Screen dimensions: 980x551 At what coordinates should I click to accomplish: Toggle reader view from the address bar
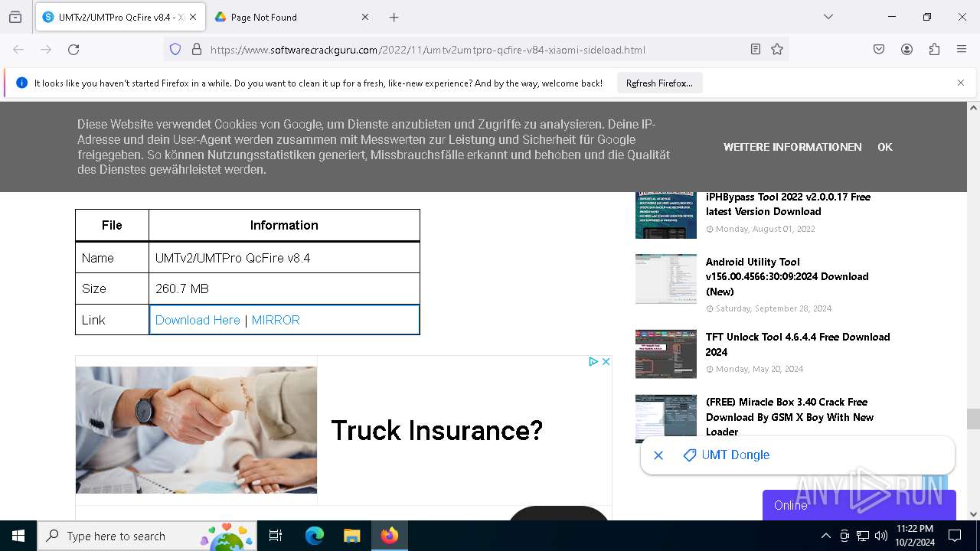click(x=756, y=49)
